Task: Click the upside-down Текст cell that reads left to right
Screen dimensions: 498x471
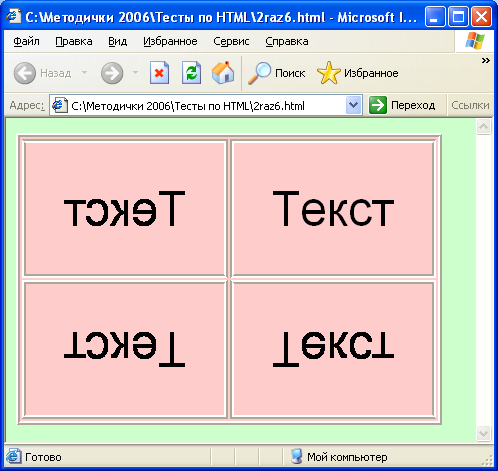Action: click(x=333, y=350)
